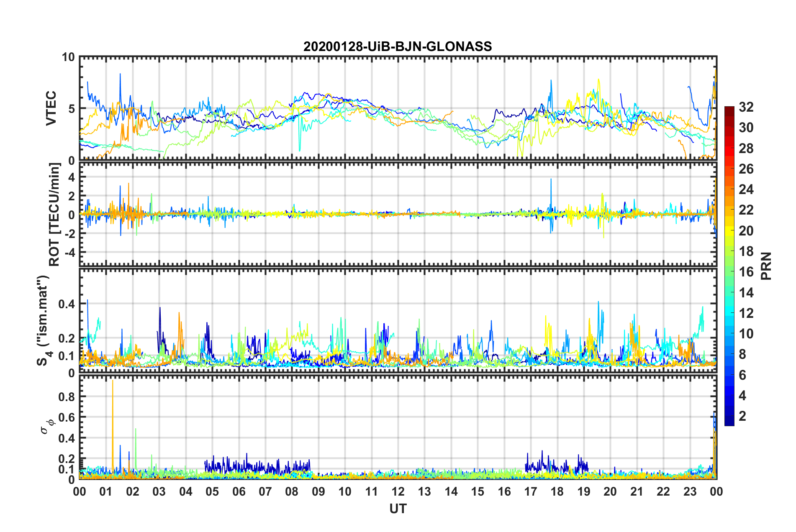Click x-axis tick label 17
Screen dimensions: 796x532
pyautogui.click(x=531, y=491)
